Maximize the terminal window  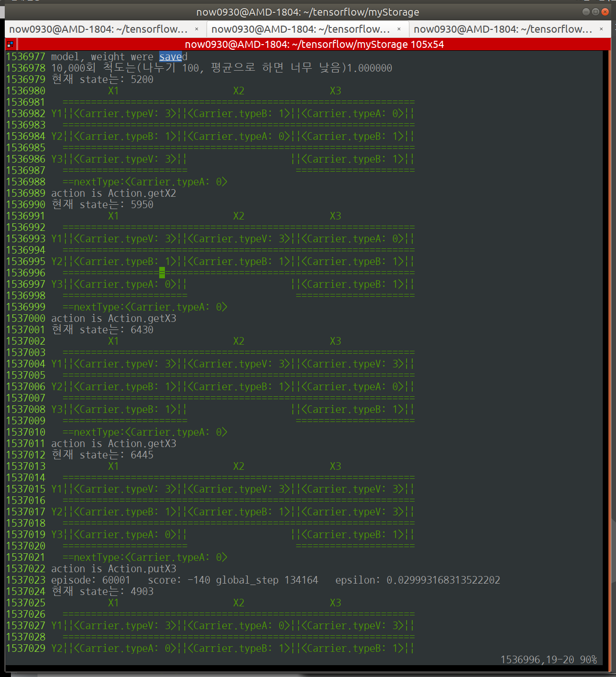point(596,12)
